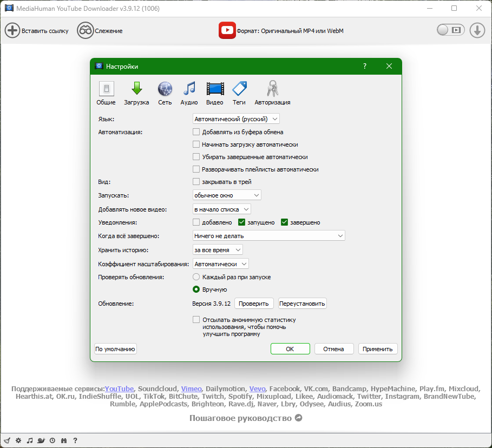Enable 'Добавлять из буфера обмена' checkbox

point(196,131)
